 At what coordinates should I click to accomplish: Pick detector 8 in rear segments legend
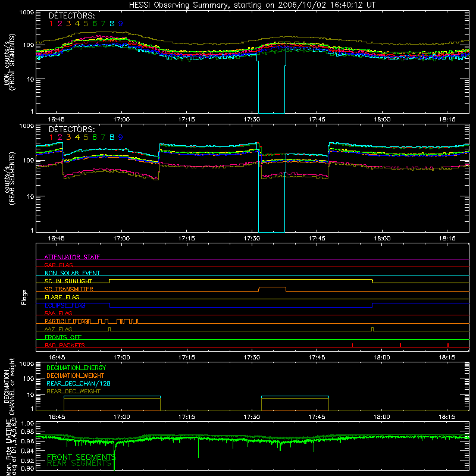(112, 137)
